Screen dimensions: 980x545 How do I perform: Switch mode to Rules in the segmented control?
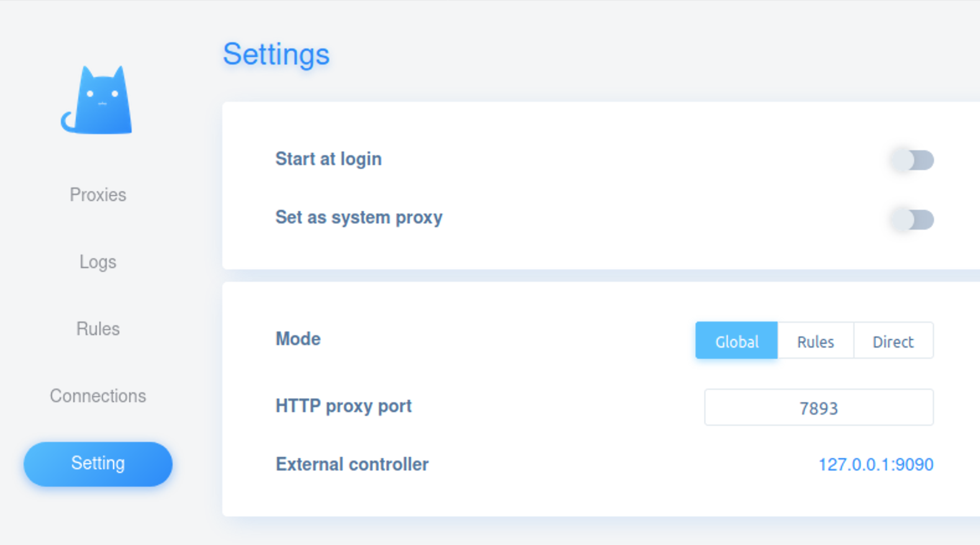[815, 341]
